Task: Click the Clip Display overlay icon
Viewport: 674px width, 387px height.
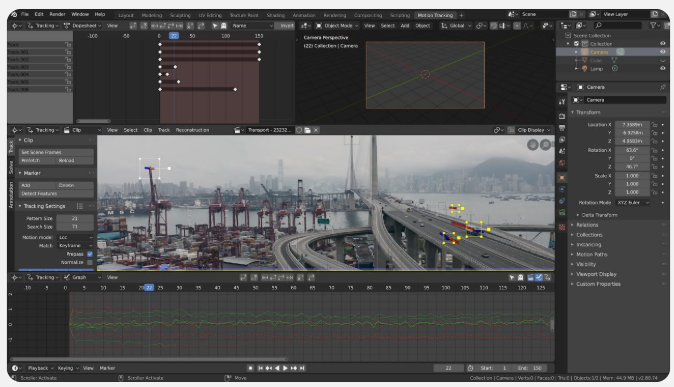Action: (x=511, y=130)
